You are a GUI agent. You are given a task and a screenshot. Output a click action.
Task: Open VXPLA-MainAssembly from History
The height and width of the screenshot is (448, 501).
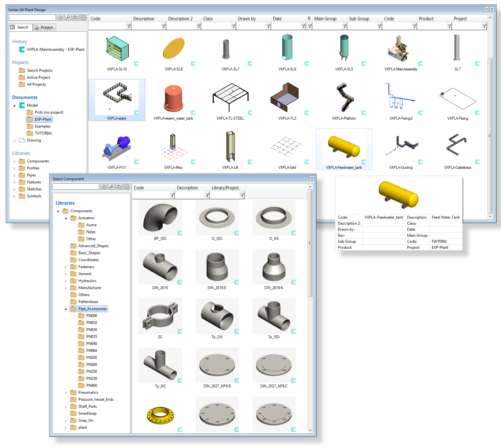52,49
